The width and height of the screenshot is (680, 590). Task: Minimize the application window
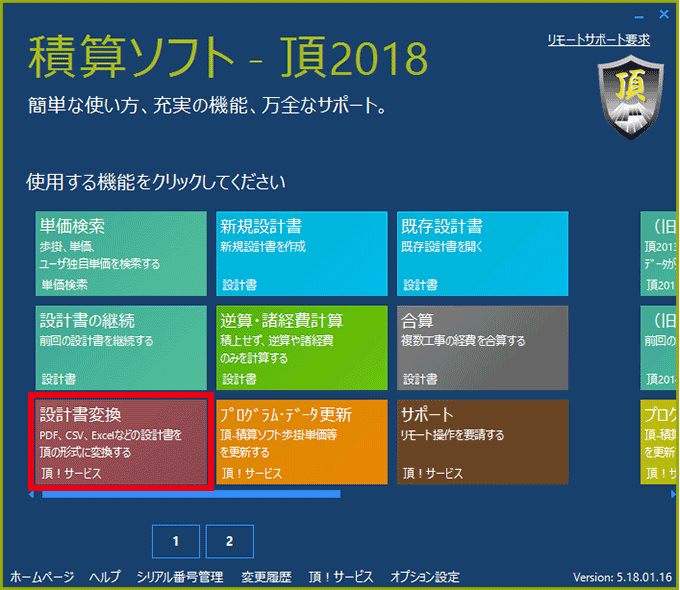(x=637, y=14)
